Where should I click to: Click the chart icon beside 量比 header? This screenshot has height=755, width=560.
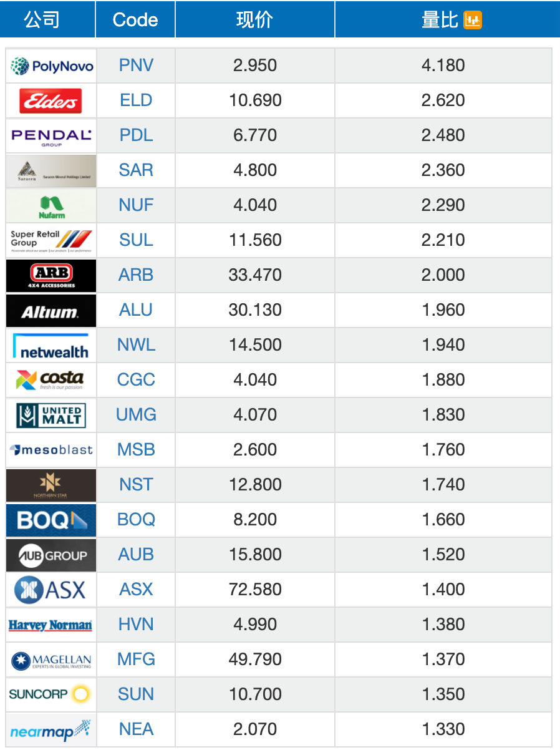tap(473, 20)
